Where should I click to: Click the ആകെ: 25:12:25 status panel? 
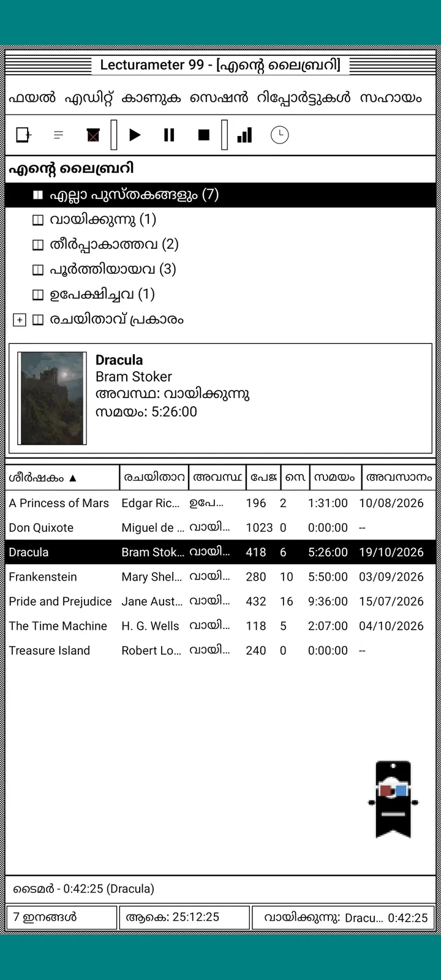184,918
